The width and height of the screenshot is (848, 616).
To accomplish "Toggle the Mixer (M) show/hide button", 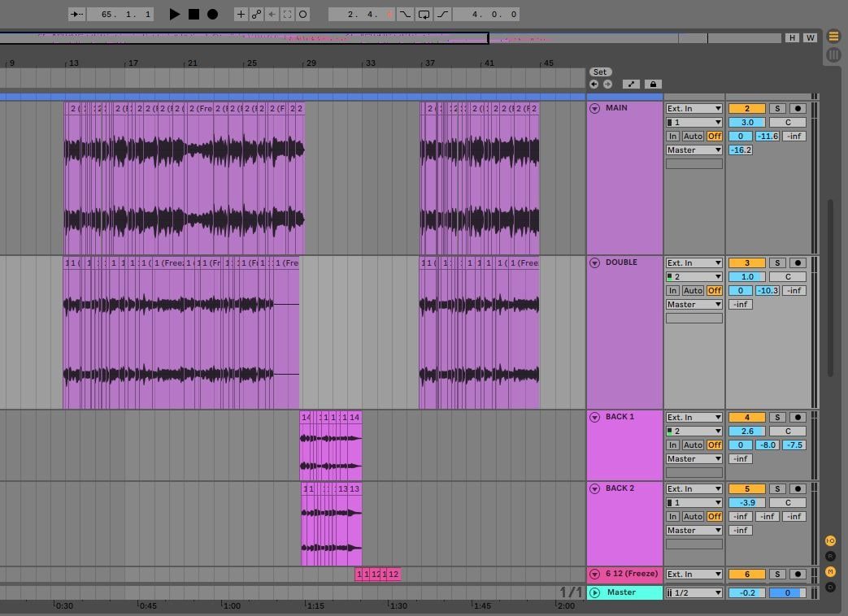I will [x=830, y=571].
